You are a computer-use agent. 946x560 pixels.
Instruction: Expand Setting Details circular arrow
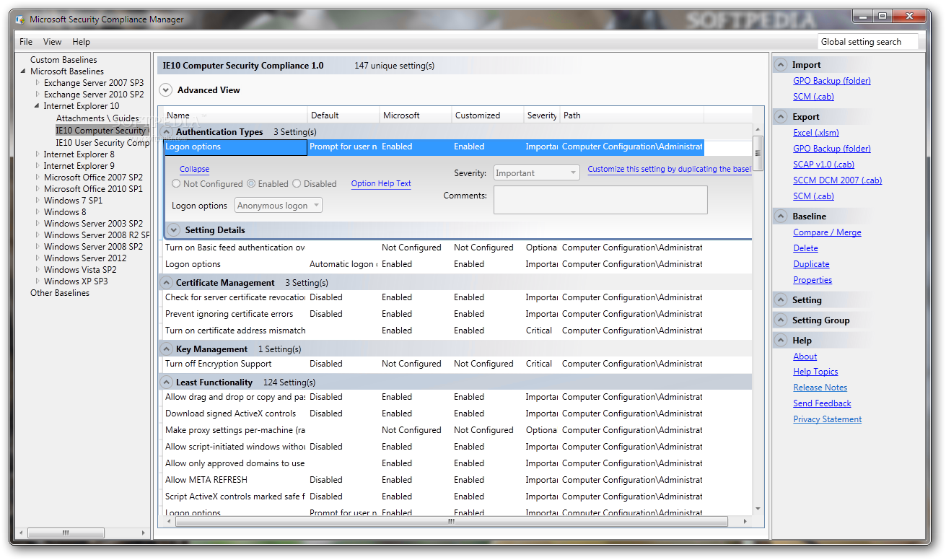point(173,230)
